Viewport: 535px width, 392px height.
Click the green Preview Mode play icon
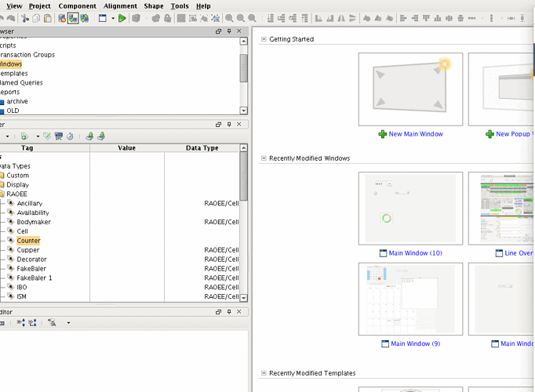122,18
